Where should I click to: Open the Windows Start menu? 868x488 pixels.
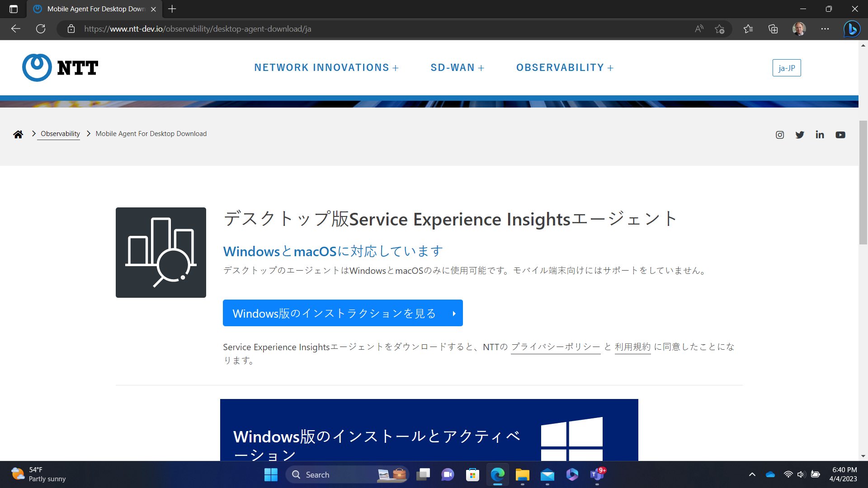(x=271, y=474)
